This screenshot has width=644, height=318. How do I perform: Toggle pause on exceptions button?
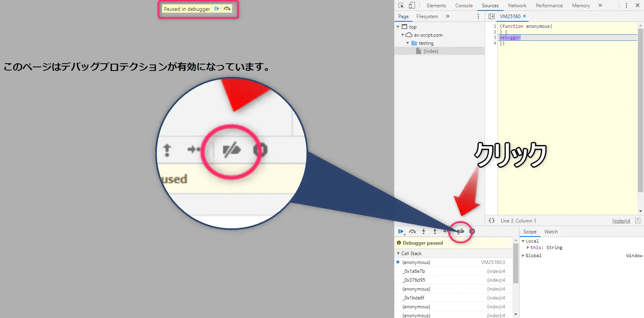(472, 231)
